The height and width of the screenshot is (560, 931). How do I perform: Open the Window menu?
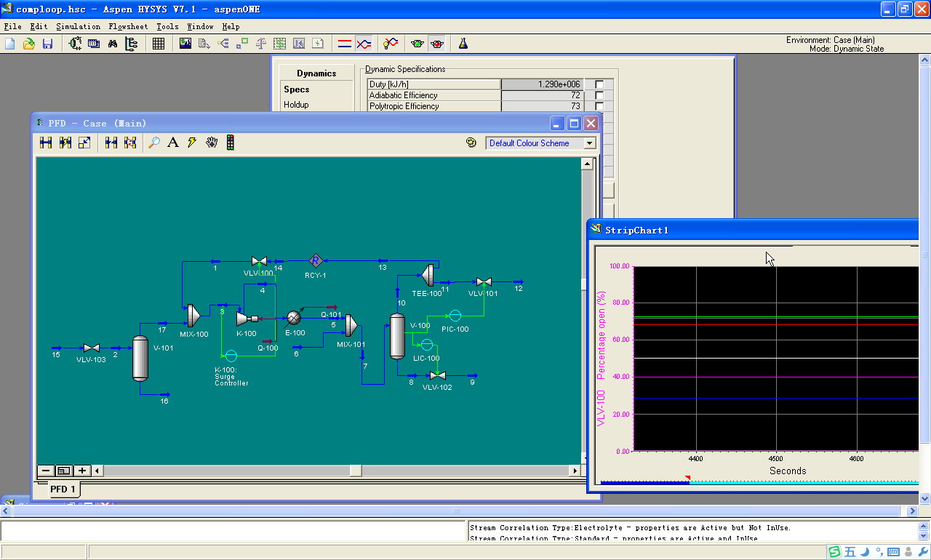pyautogui.click(x=200, y=26)
